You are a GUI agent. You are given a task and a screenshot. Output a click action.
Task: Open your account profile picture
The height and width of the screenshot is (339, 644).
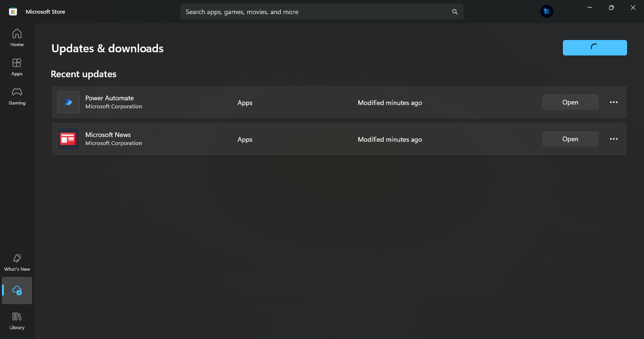tap(546, 11)
